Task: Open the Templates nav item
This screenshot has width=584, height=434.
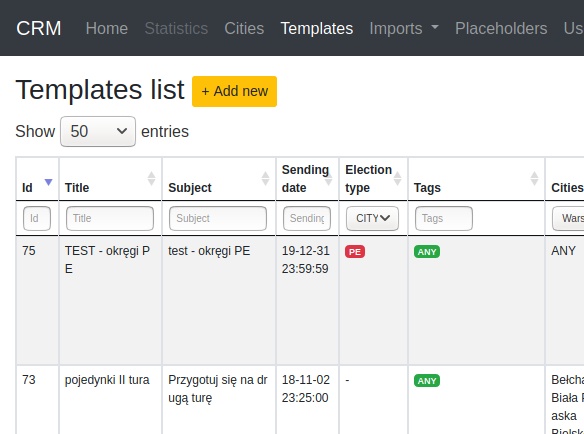Action: pyautogui.click(x=317, y=28)
